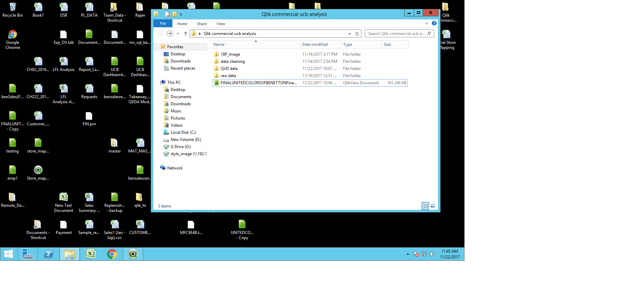Switch to Large icons view layout

433,206
